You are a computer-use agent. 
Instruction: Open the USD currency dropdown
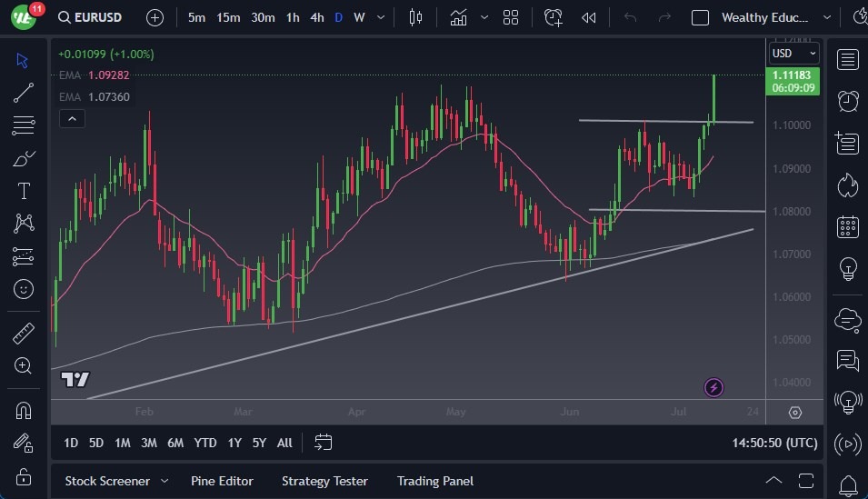pyautogui.click(x=793, y=54)
